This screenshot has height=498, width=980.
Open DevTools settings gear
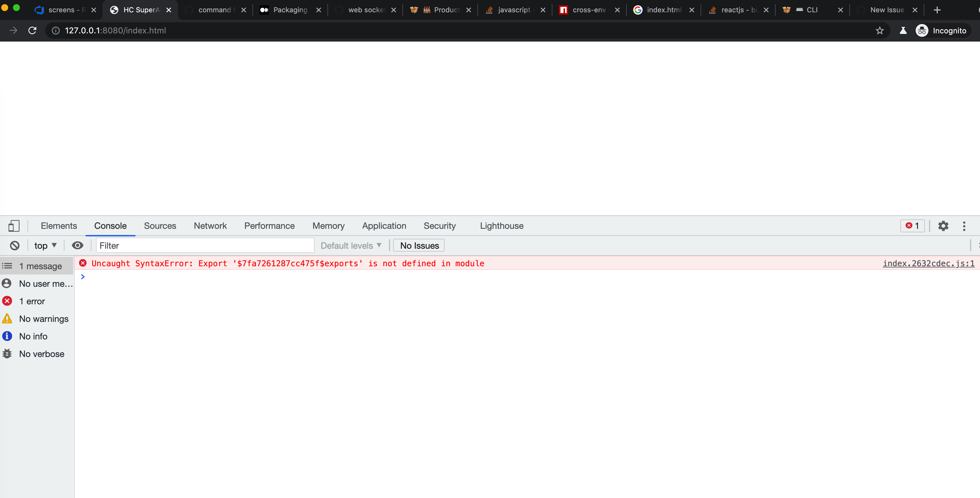click(x=943, y=225)
